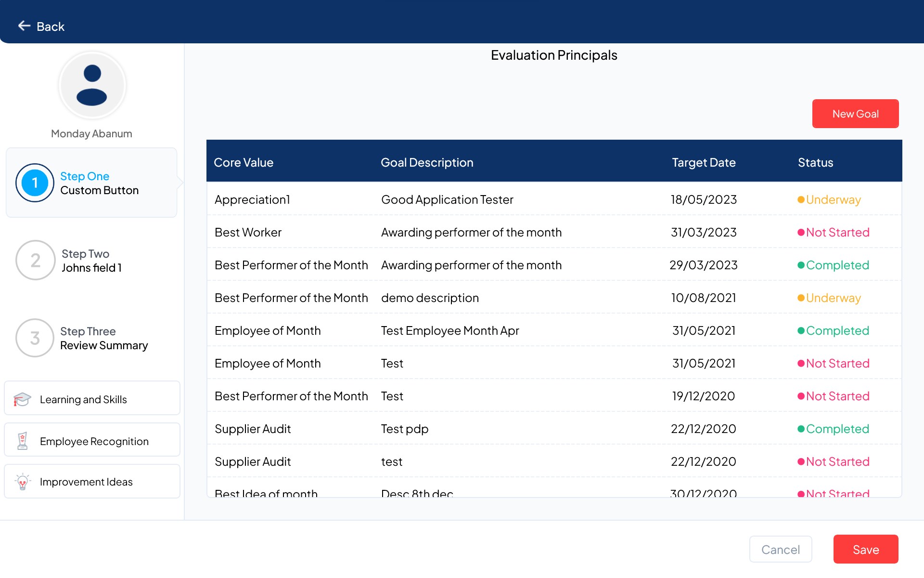Click the Appreciation1 goal row
924x578 pixels.
click(252, 199)
